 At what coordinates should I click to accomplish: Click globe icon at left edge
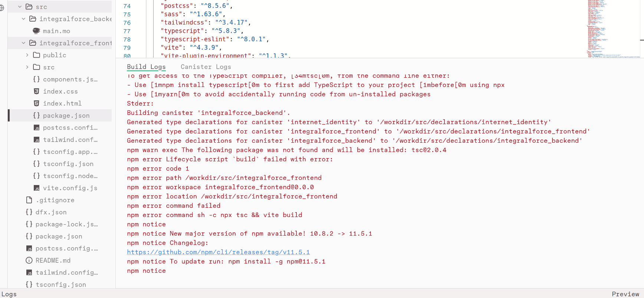(1, 8)
